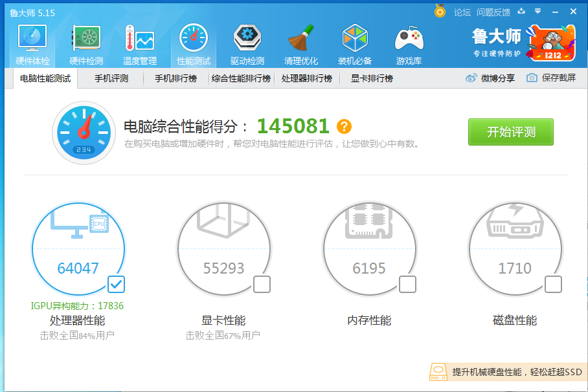Image resolution: width=588 pixels, height=392 pixels.
Task: Click the disk score 1710
Action: (514, 268)
